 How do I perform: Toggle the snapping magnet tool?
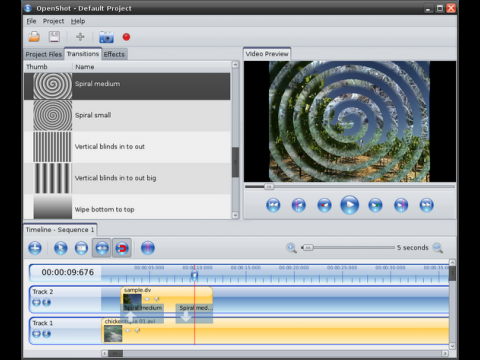[x=122, y=248]
